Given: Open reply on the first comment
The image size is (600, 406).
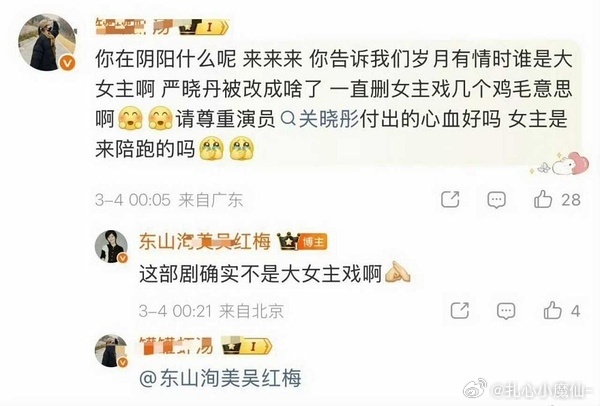Looking at the screenshot, I should (x=496, y=200).
